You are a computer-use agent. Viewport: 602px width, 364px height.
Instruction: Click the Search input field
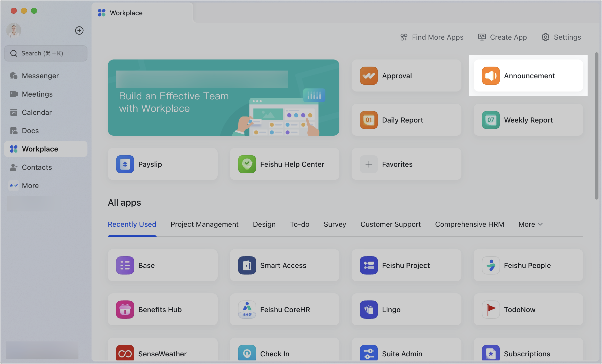coord(46,53)
